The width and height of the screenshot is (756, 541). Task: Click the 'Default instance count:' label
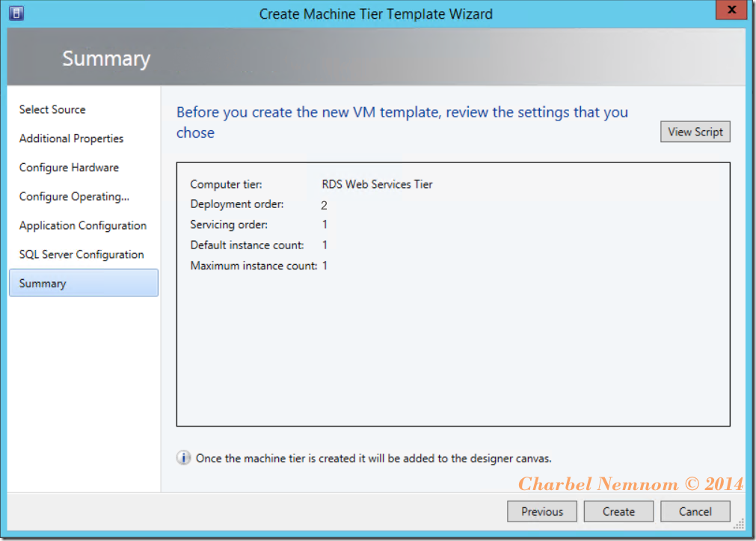click(247, 245)
